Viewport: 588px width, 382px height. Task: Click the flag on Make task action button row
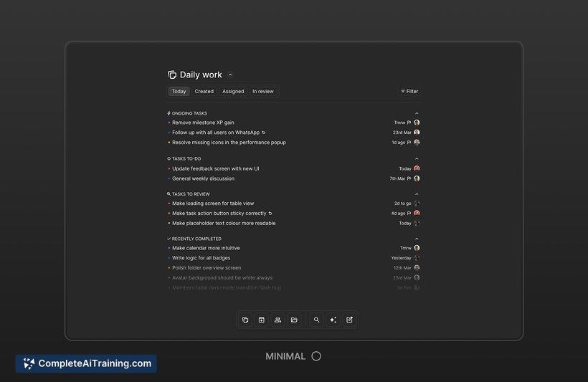pyautogui.click(x=409, y=214)
